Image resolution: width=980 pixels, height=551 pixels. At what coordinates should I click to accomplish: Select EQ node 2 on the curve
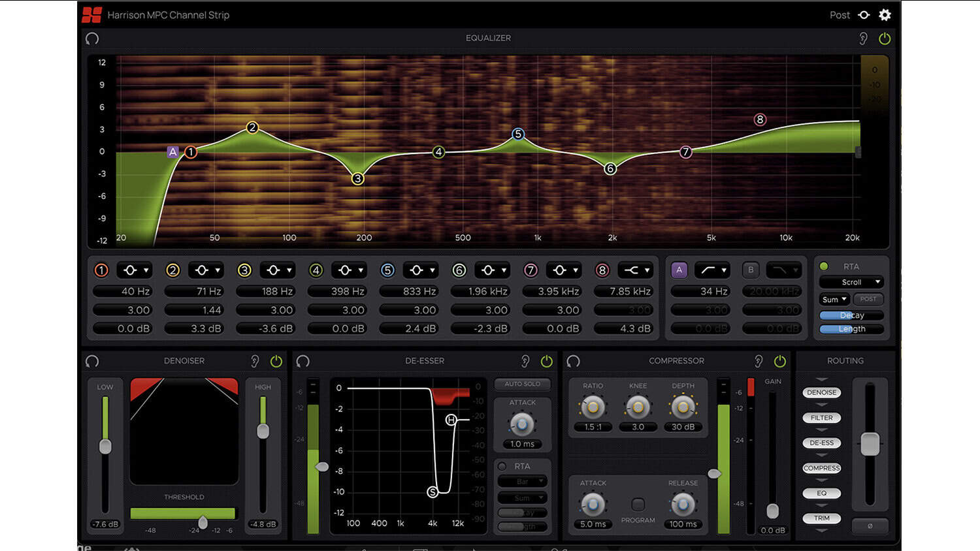pyautogui.click(x=252, y=127)
